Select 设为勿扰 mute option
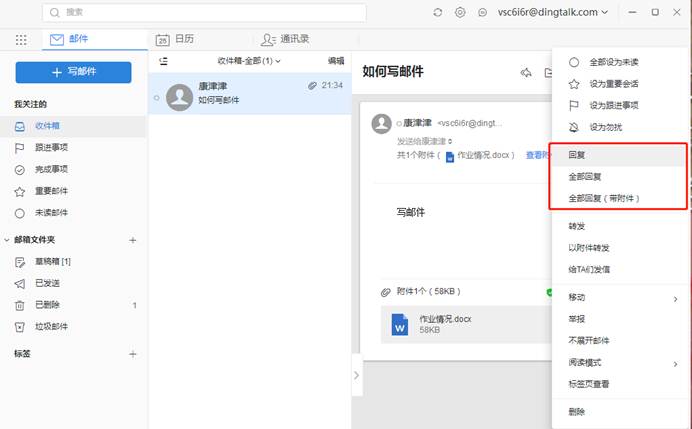 [607, 127]
